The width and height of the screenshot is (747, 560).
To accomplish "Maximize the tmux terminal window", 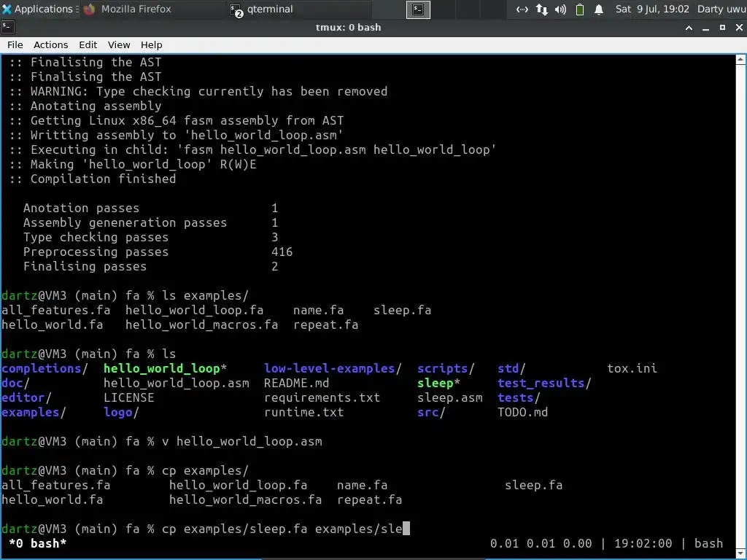I will 722,28.
